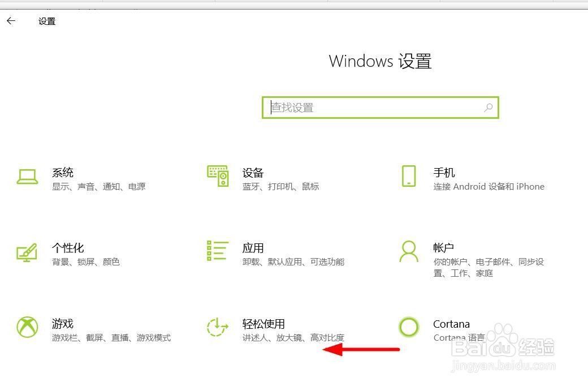588x386 pixels.
Task: Open the 轻松使用 ease of access icon
Action: 218,327
